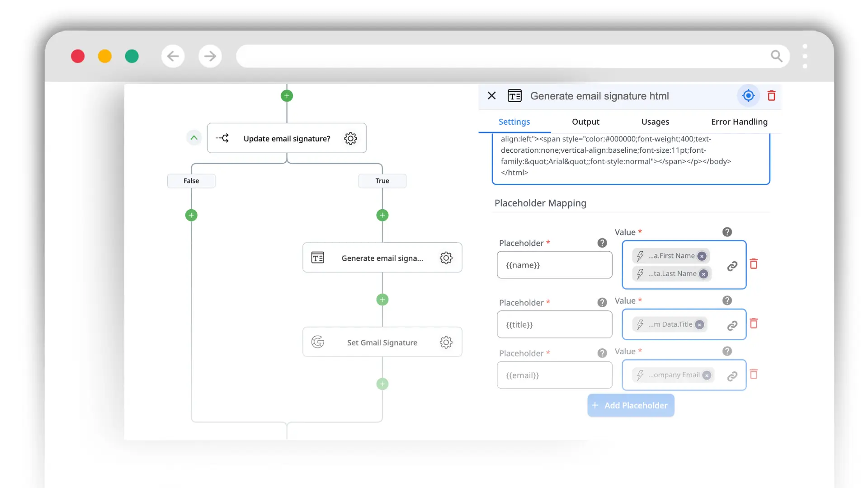This screenshot has height=488, width=868.
Task: Click the browser back arrow
Action: (x=173, y=56)
